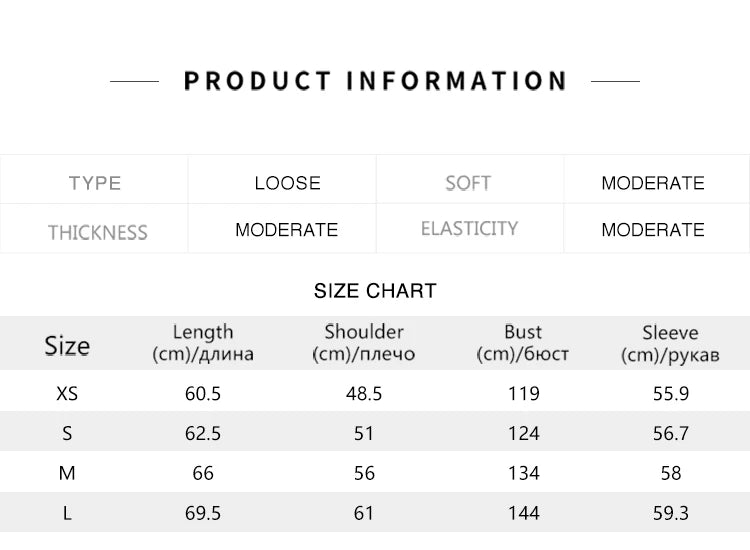Click the MODERATE value beside THICKNESS

286,230
